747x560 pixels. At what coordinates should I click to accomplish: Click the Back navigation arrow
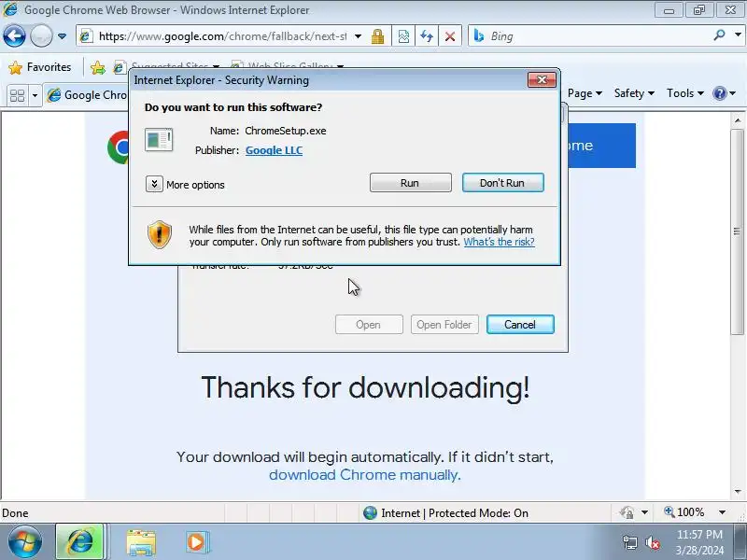click(x=14, y=35)
